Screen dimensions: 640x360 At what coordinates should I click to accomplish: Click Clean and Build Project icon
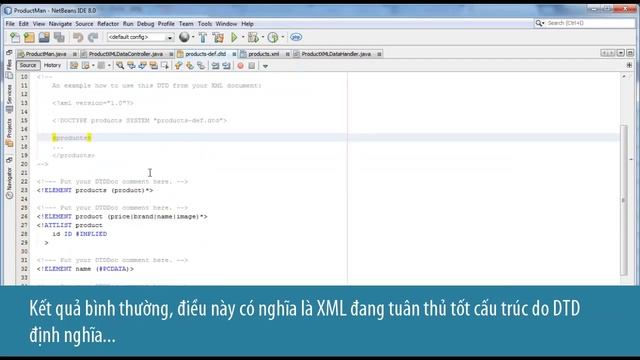click(x=218, y=38)
